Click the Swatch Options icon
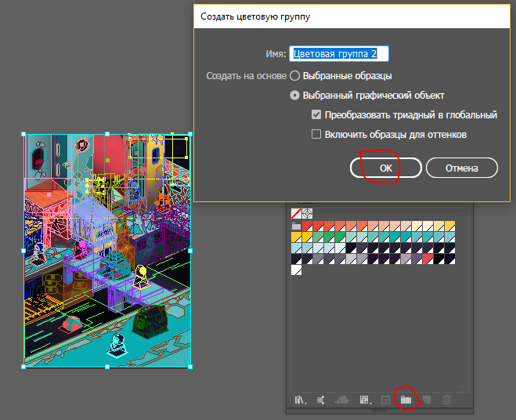The height and width of the screenshot is (420, 516). click(x=384, y=400)
